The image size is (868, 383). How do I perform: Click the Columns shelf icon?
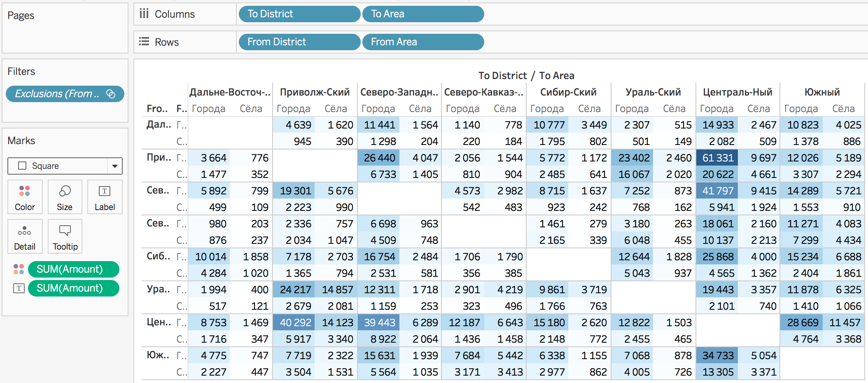[144, 14]
